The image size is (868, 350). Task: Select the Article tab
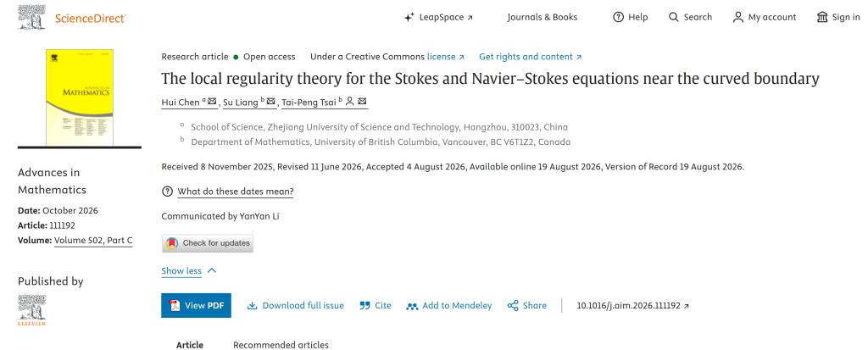[x=190, y=344]
